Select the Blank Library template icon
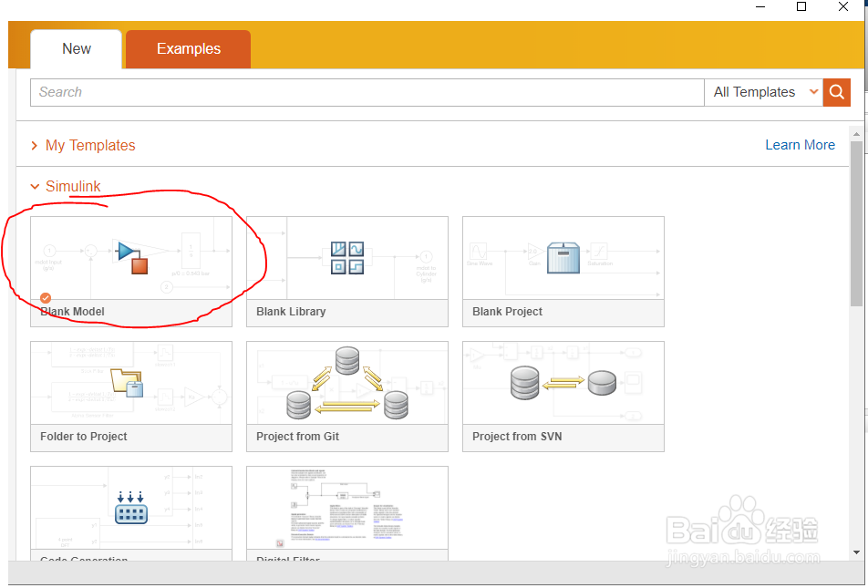Viewport: 868px width, 588px height. (x=347, y=257)
